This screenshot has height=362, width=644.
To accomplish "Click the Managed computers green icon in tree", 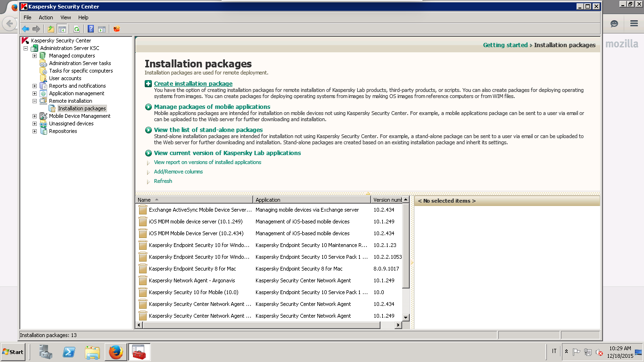I will 43,56.
